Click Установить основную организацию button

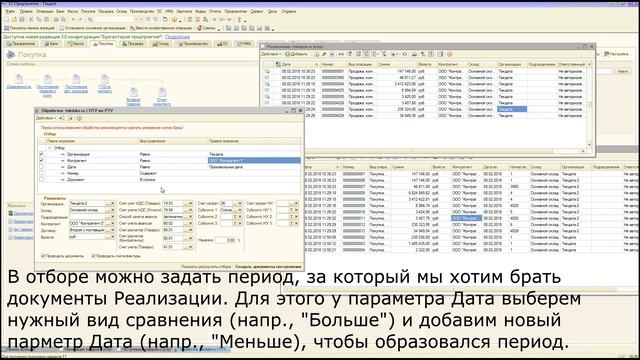tap(92, 28)
